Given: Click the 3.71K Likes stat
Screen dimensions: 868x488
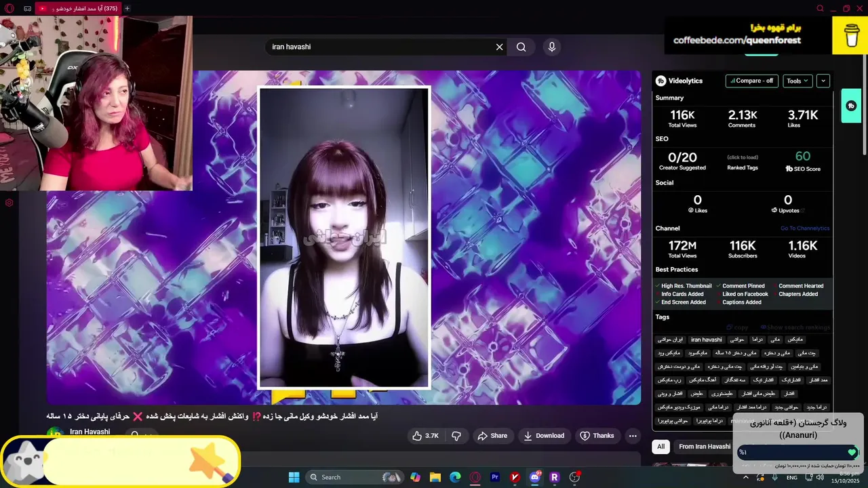Looking at the screenshot, I should click(x=803, y=119).
